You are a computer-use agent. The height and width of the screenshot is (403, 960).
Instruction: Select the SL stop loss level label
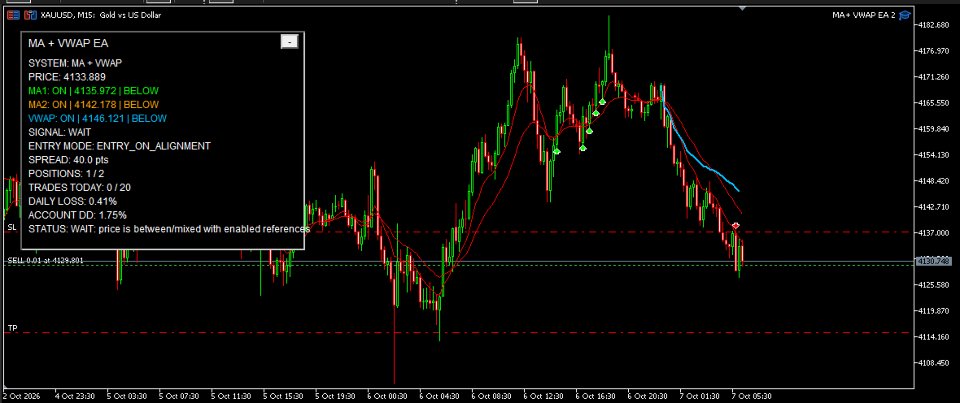pyautogui.click(x=11, y=227)
